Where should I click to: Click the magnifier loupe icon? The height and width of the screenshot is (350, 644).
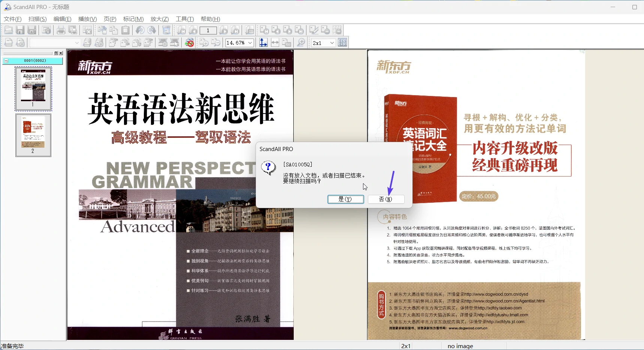point(301,43)
